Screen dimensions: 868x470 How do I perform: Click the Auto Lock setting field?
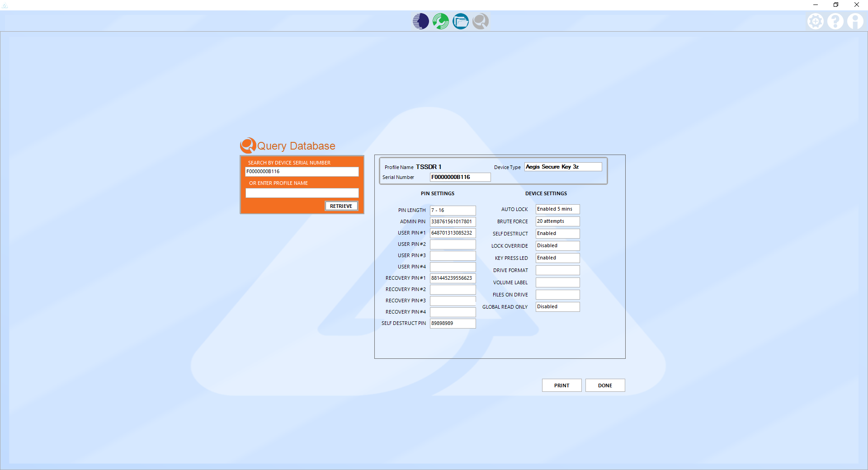tap(557, 209)
